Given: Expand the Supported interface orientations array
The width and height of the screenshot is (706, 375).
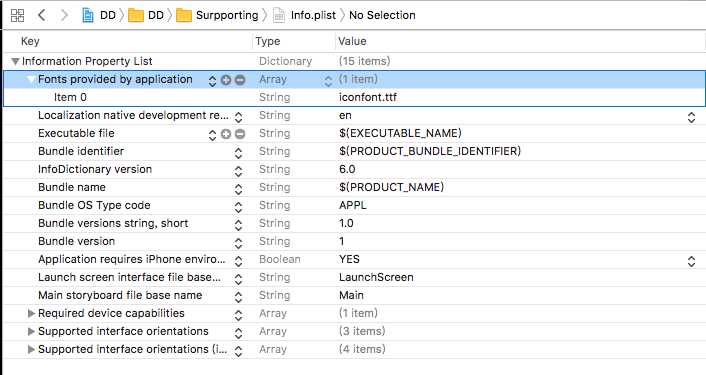Looking at the screenshot, I should pos(31,331).
